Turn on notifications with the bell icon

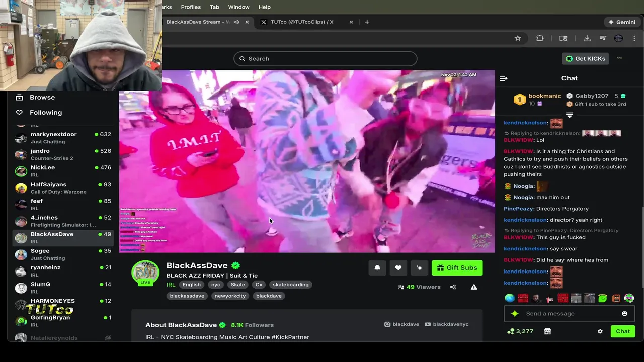pyautogui.click(x=377, y=268)
